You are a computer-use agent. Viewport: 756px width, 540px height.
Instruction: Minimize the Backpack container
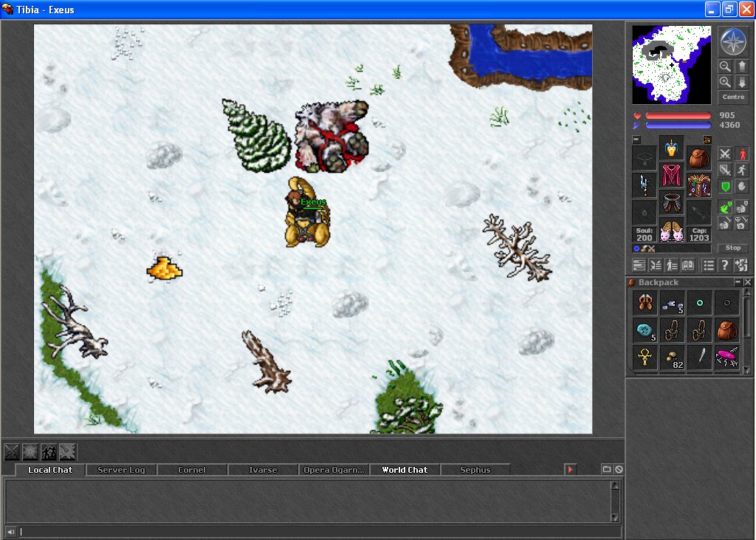738,282
